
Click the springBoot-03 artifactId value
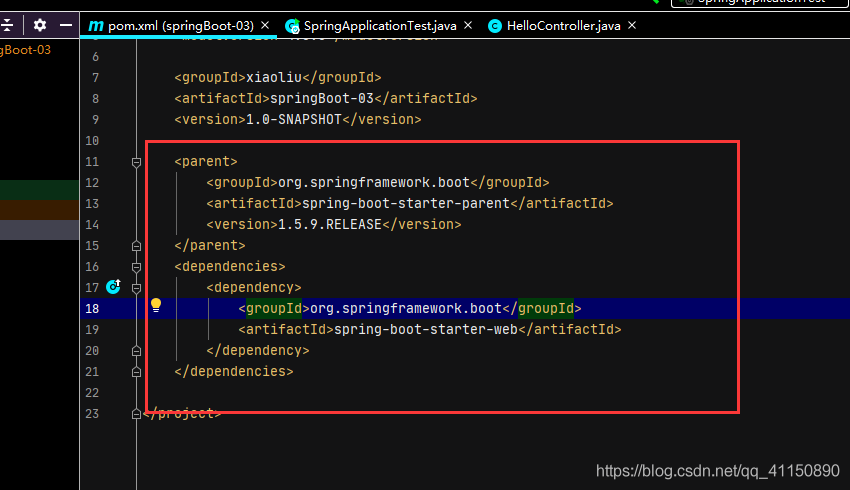click(322, 98)
